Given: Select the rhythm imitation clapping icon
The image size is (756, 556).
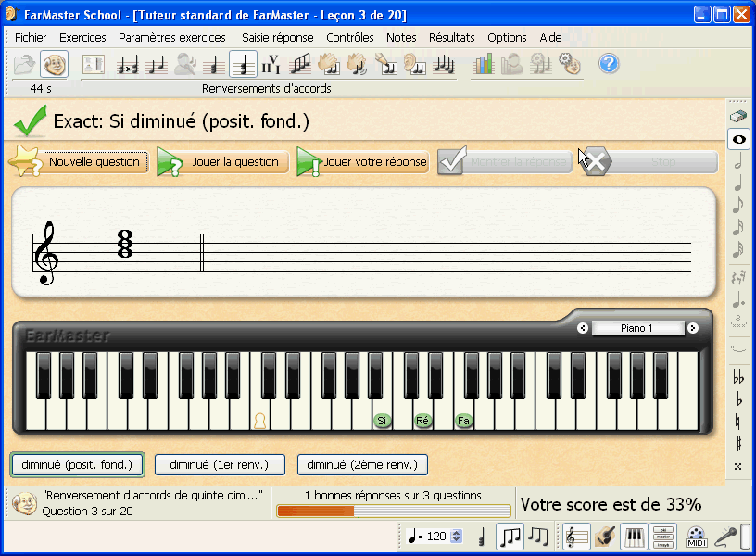Looking at the screenshot, I should pyautogui.click(x=358, y=64).
